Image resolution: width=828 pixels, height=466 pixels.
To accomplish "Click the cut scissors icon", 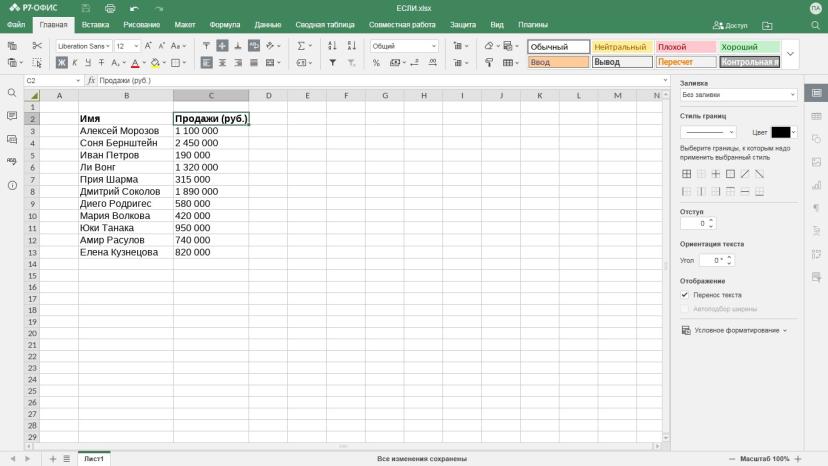I will (37, 46).
